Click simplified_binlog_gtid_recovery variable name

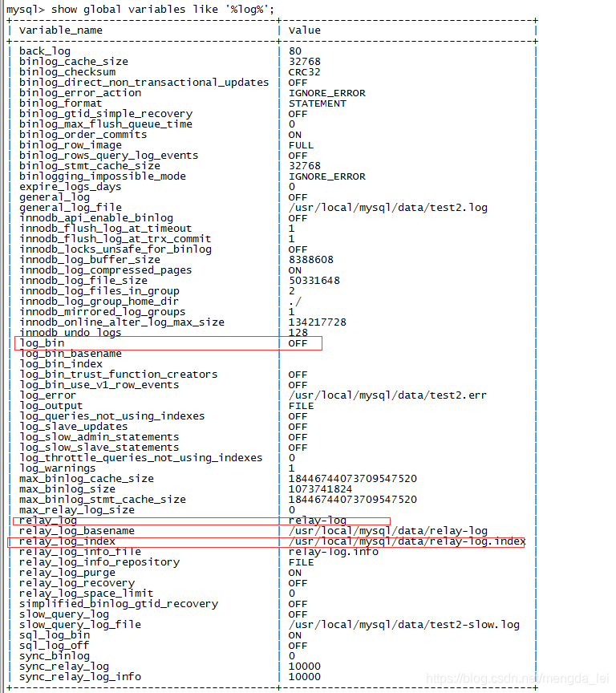(119, 604)
